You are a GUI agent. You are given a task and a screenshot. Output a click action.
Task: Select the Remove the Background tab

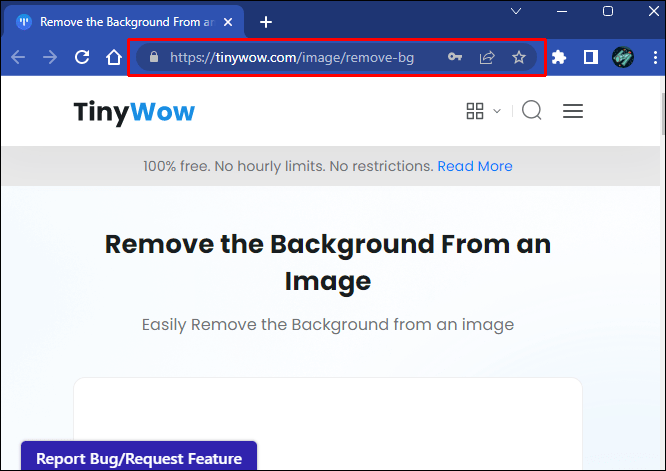(124, 22)
